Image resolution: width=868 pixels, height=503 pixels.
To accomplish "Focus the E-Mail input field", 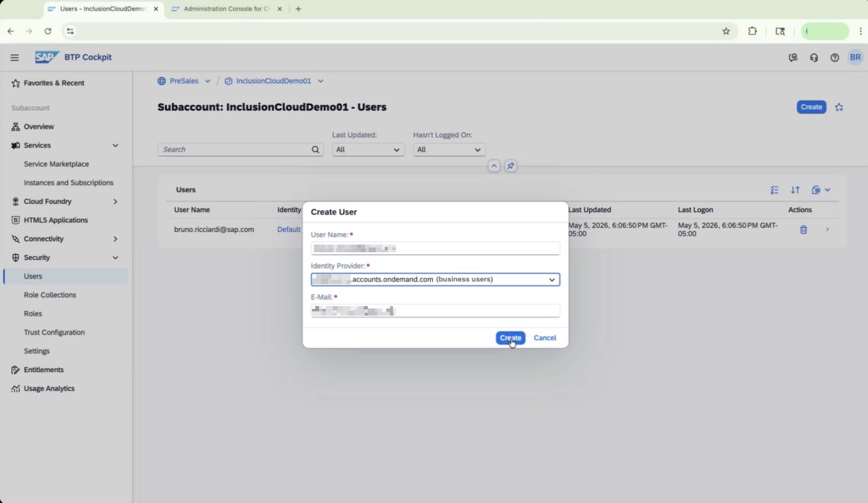I will point(435,311).
